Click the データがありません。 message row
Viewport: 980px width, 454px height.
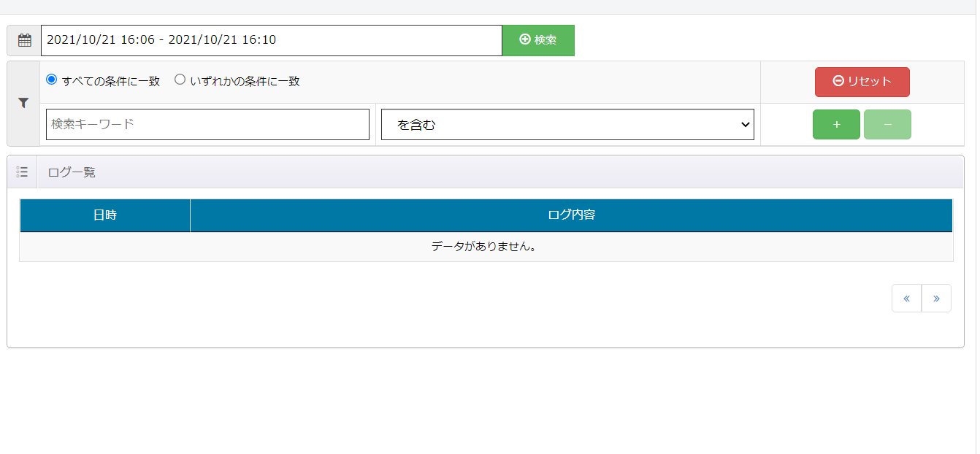(x=486, y=247)
